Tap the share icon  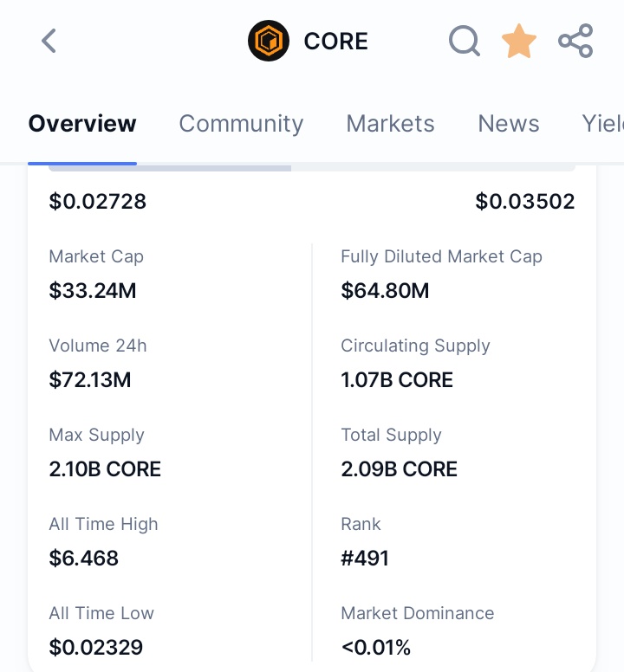pyautogui.click(x=575, y=41)
